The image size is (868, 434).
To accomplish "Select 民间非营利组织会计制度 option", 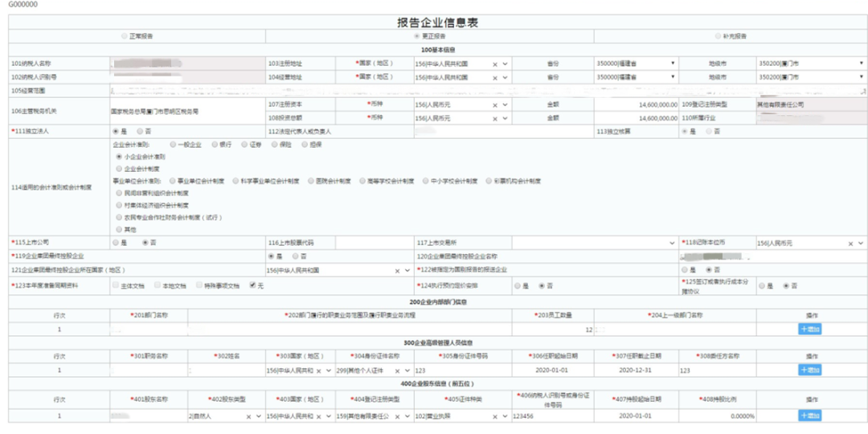I will (119, 193).
